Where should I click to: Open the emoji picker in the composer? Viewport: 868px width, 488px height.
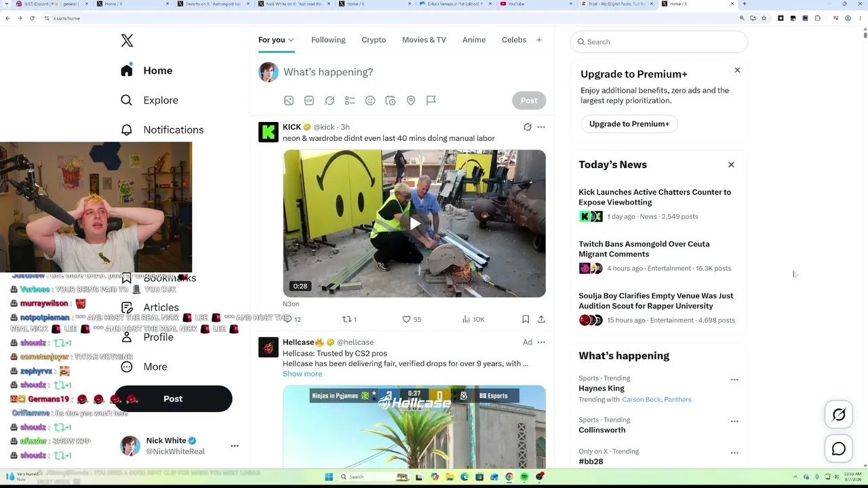(x=370, y=100)
